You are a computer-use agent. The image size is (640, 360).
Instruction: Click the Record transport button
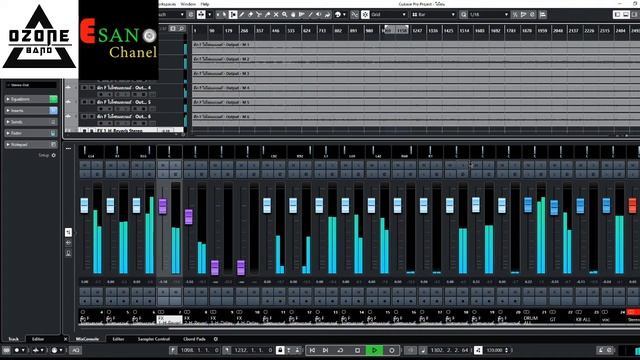(x=392, y=350)
